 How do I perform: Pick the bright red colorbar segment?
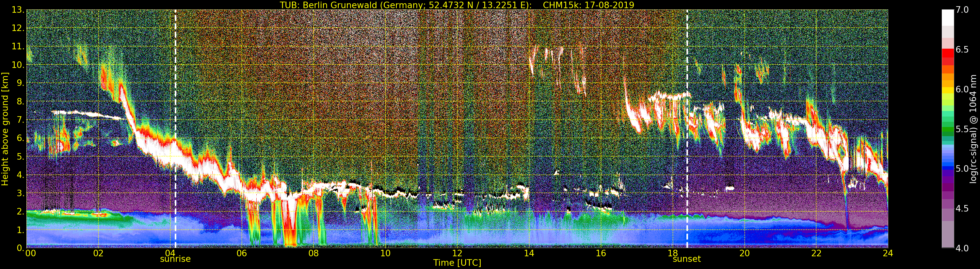click(x=948, y=53)
